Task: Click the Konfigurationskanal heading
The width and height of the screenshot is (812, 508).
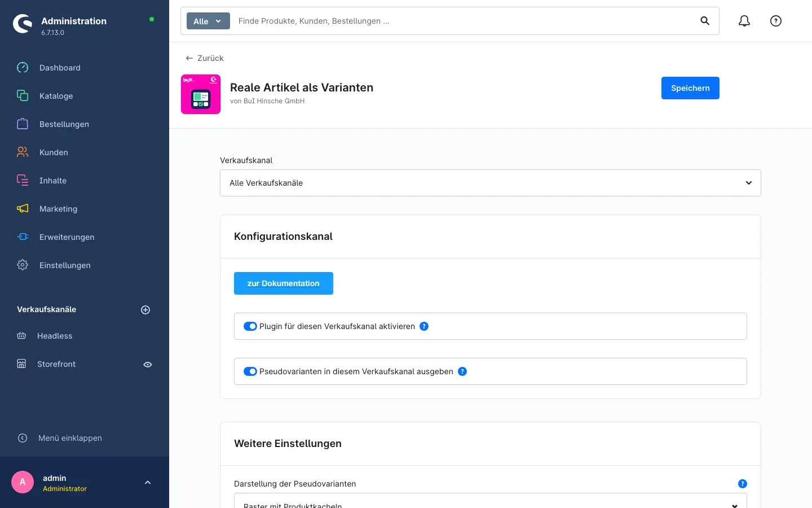Action: point(283,237)
